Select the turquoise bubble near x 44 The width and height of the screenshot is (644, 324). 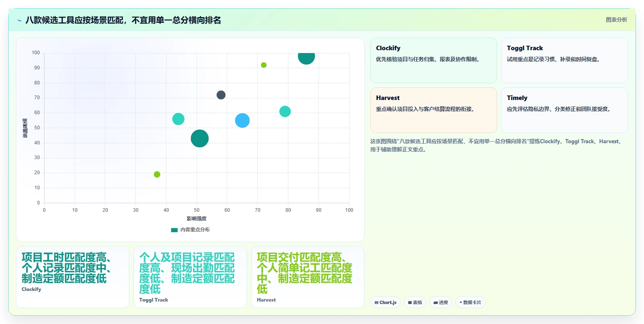[178, 119]
